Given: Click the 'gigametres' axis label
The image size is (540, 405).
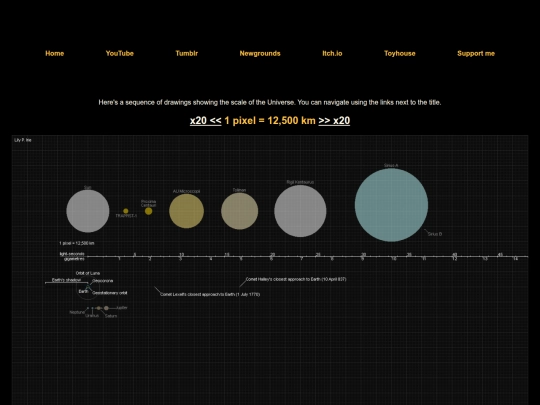Looking at the screenshot, I should click(x=74, y=259).
